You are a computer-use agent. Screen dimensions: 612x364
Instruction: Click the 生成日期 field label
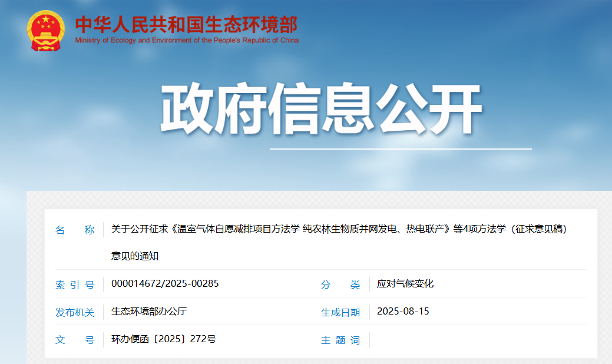click(341, 312)
